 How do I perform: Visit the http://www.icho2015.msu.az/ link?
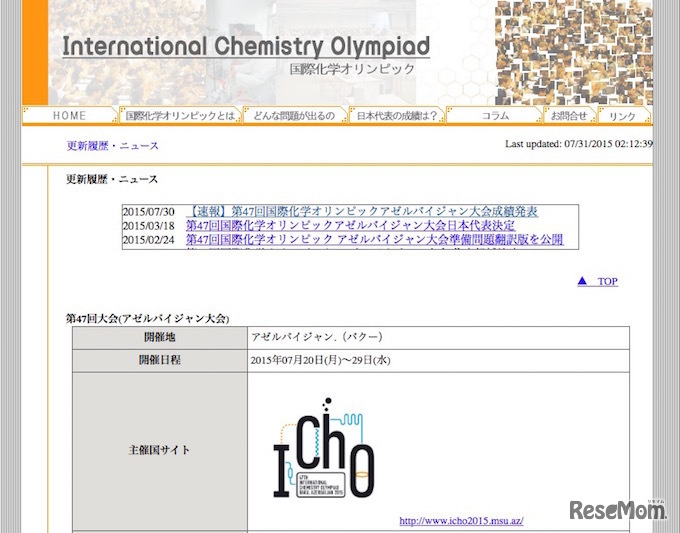click(x=461, y=520)
